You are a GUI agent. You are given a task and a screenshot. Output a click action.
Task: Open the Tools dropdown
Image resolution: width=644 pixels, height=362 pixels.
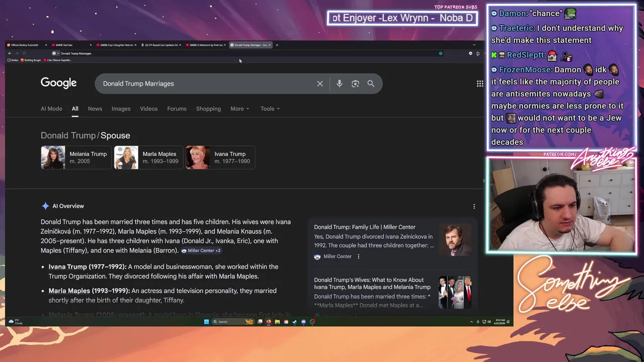(x=270, y=109)
